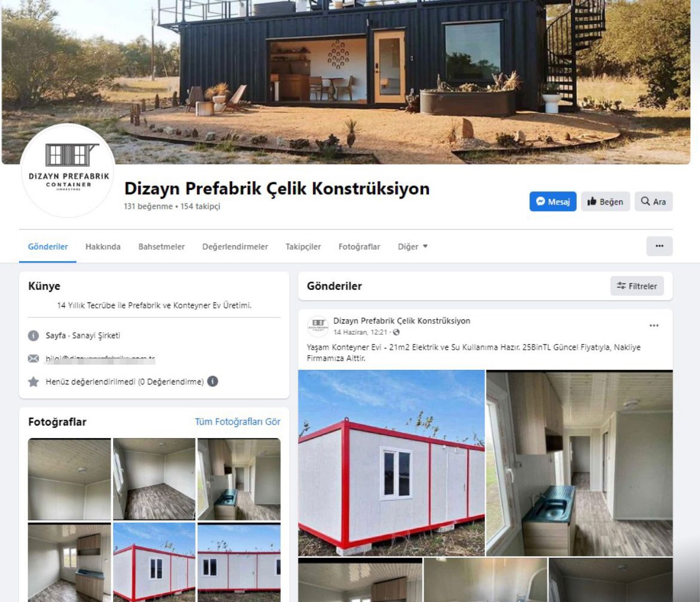The image size is (700, 602).
Task: Click the 14 Haziran post timestamp
Action: pyautogui.click(x=360, y=332)
